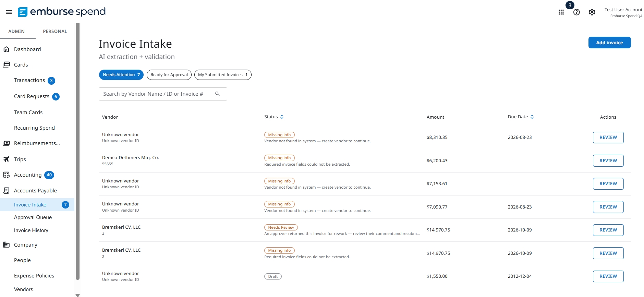Click the Cards sidebar icon
Screen dimensions: 644x297
pos(6,64)
